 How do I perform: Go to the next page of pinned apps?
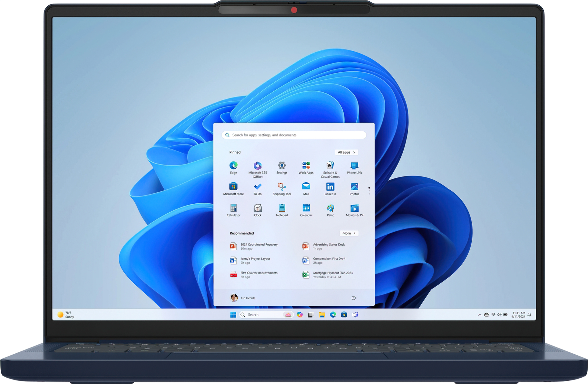tap(369, 190)
